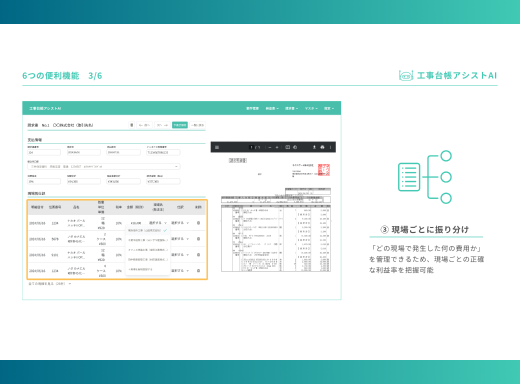The image size is (520, 384).
Task: Click the round icon in first table row
Action: [198, 223]
